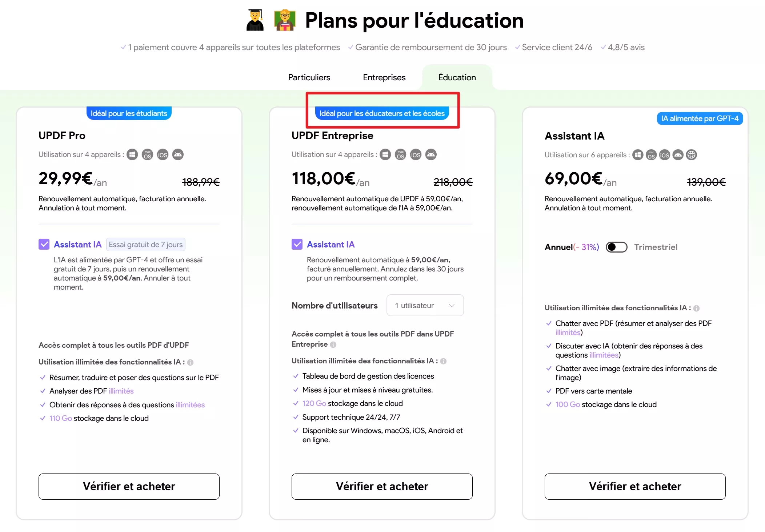The image size is (765, 532).
Task: Uncheck Assistant IA in the UPDF Pro plan
Action: pyautogui.click(x=44, y=244)
